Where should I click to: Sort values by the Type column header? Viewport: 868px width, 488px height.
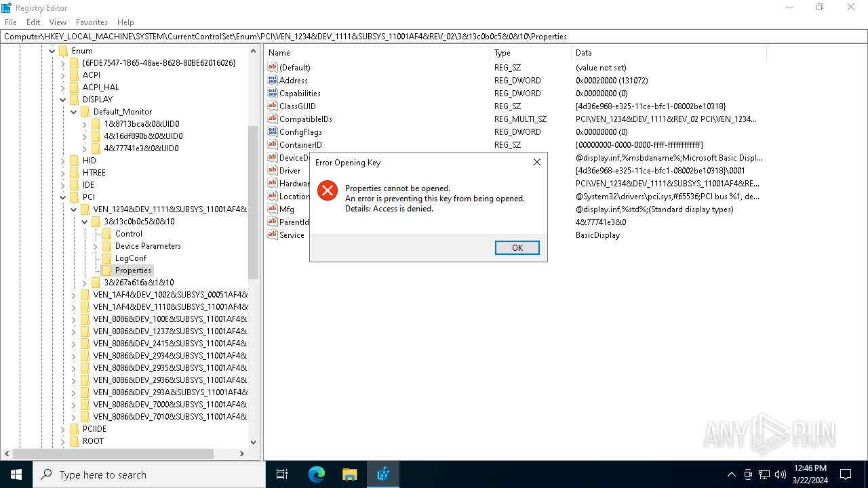point(530,53)
